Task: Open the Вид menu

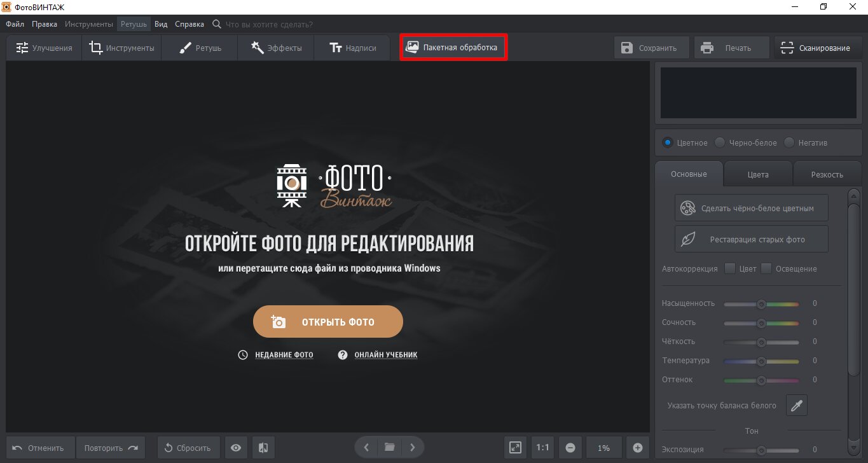Action: pos(160,24)
